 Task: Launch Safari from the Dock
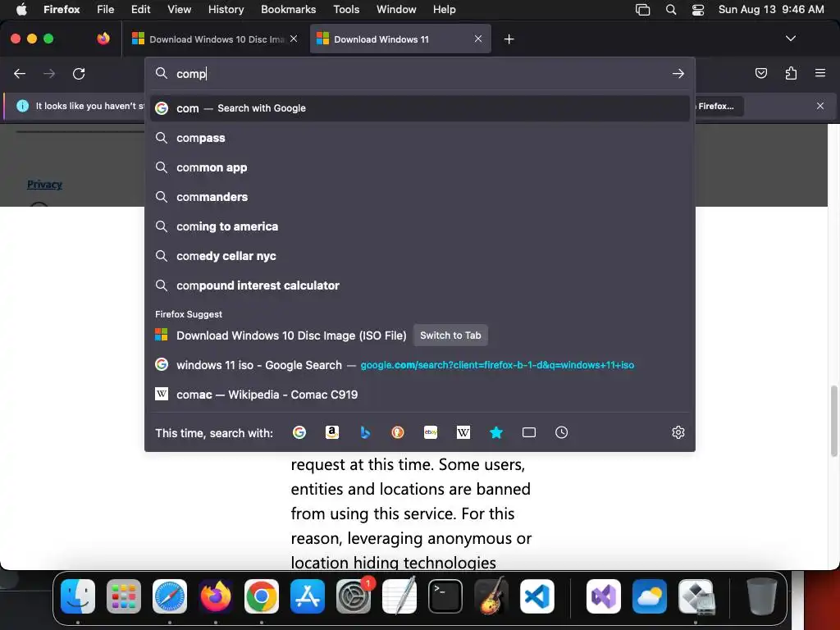click(169, 596)
